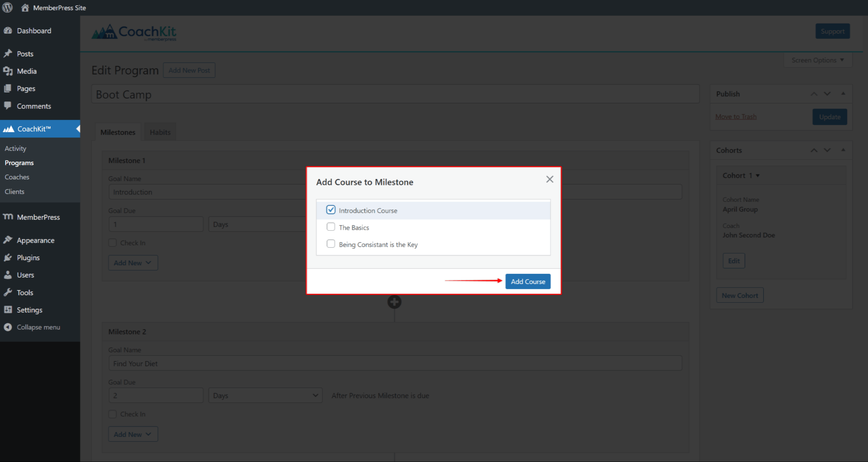Click the home icon beside MemberPress Site
This screenshot has width=868, height=462.
pos(25,8)
